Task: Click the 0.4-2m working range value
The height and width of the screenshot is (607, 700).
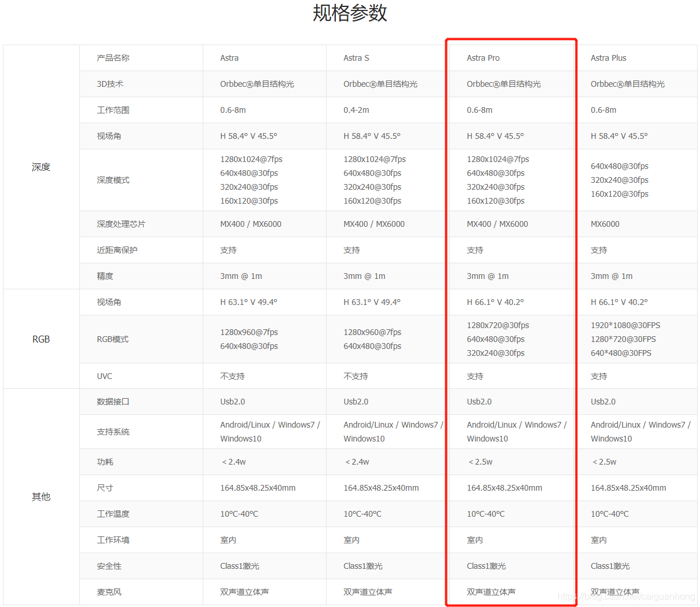Action: (x=356, y=110)
